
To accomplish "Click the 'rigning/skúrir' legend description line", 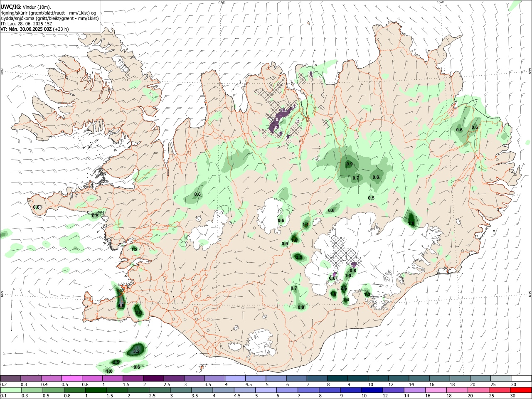I will [x=48, y=13].
